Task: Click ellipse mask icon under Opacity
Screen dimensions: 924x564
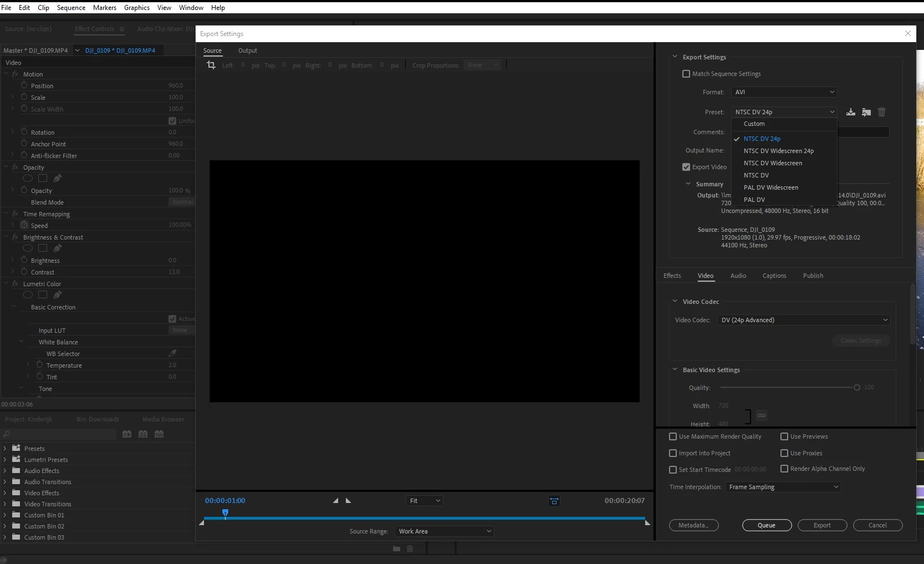Action: pyautogui.click(x=28, y=178)
